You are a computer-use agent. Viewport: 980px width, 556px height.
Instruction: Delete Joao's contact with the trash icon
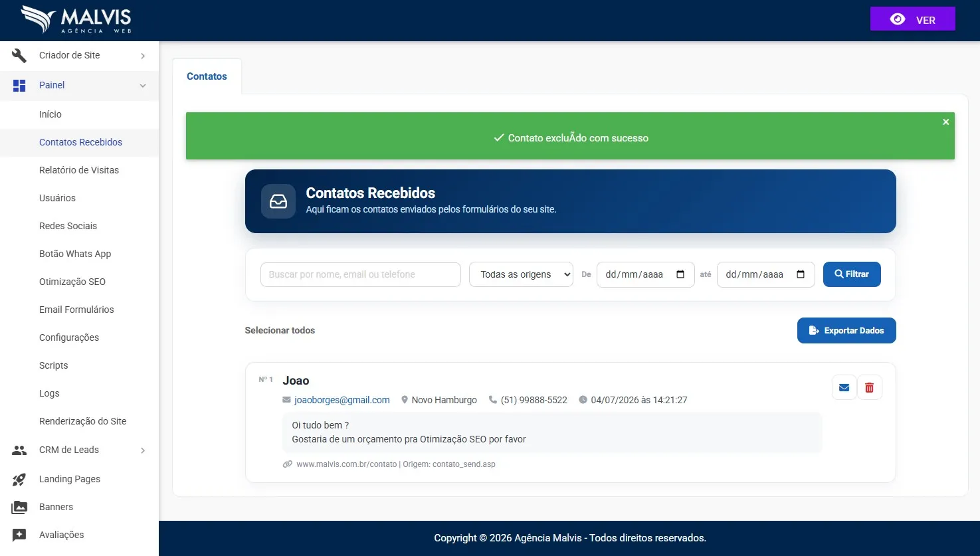870,387
